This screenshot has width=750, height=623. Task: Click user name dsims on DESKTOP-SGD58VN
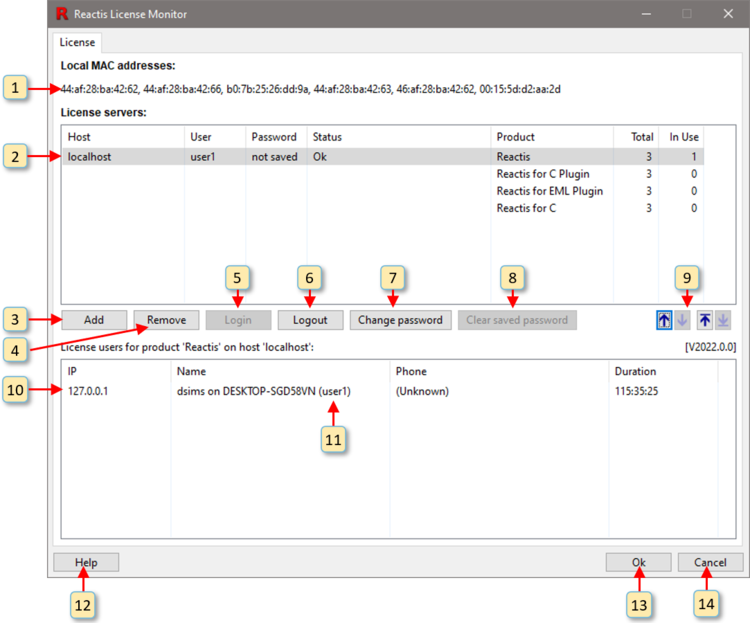point(264,391)
